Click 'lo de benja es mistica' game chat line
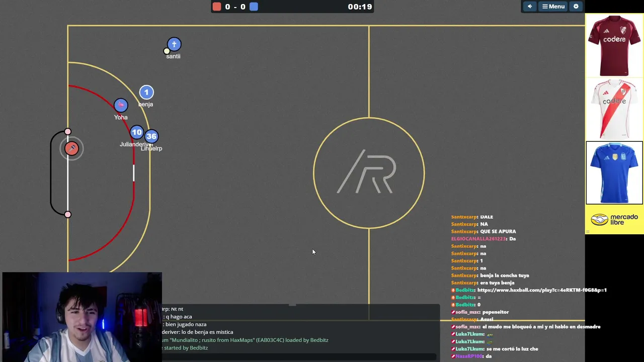644x362 pixels. click(198, 332)
